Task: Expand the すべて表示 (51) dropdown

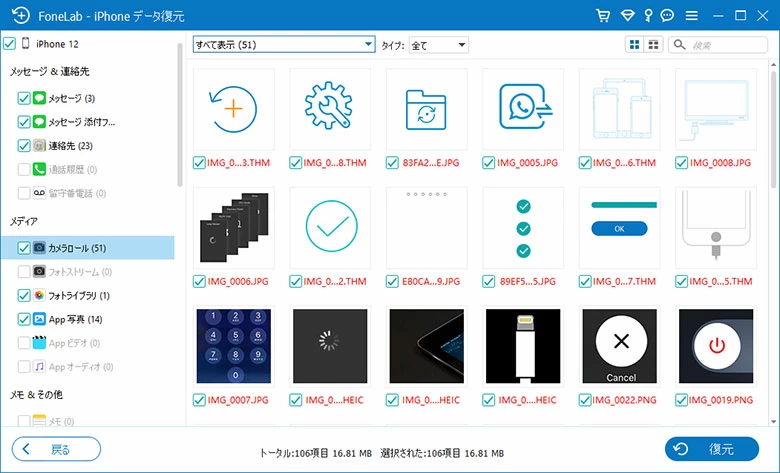Action: (284, 45)
